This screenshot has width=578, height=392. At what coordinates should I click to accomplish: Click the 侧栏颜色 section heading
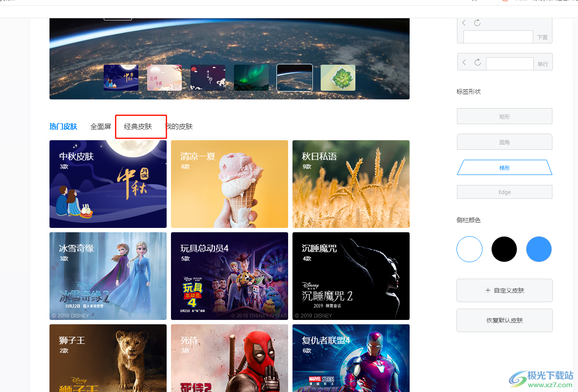(x=469, y=220)
